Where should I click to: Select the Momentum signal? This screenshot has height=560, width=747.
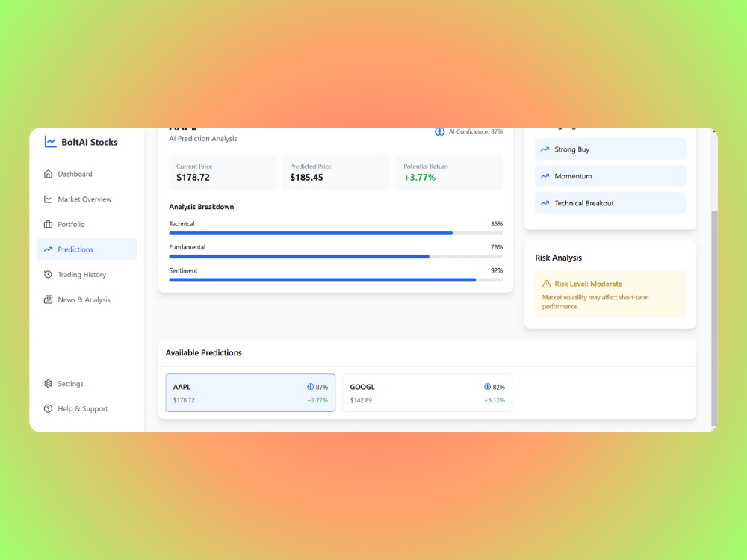(610, 176)
